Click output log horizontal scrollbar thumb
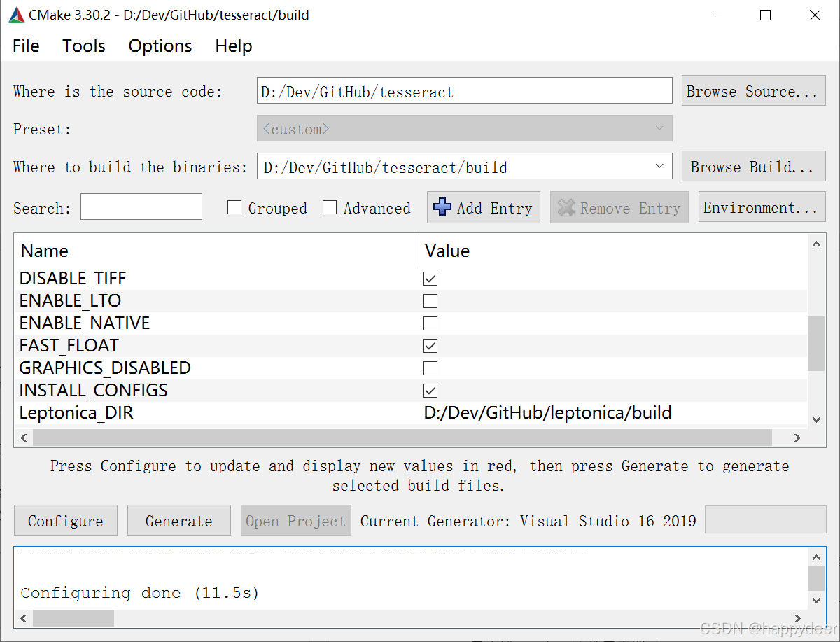 click(73, 617)
